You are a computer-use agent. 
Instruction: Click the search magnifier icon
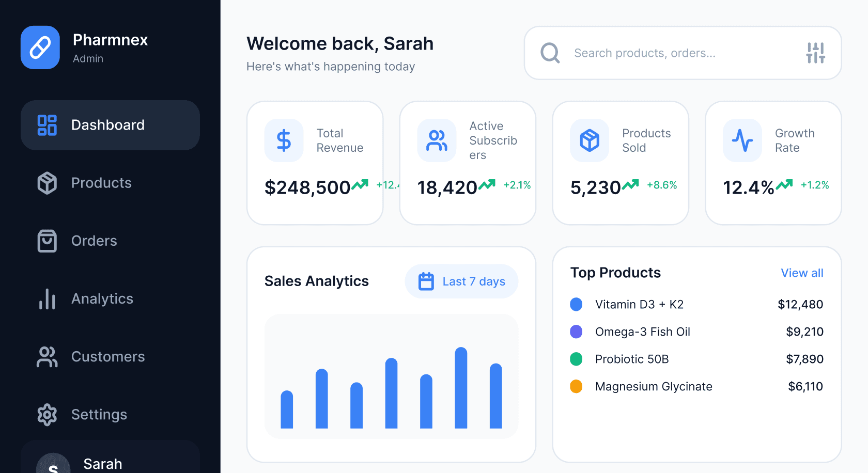coord(550,53)
